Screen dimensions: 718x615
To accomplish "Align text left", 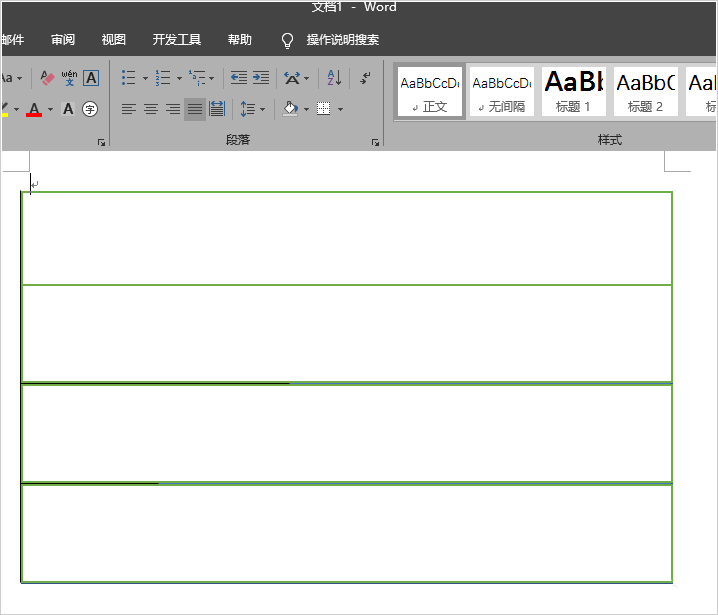I will click(x=129, y=109).
